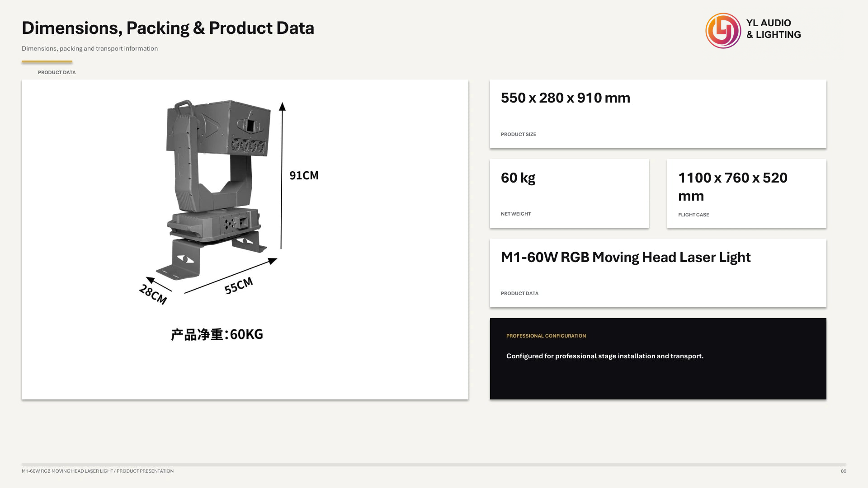This screenshot has height=488, width=868.
Task: Click the moving head laser product image
Action: point(218,190)
